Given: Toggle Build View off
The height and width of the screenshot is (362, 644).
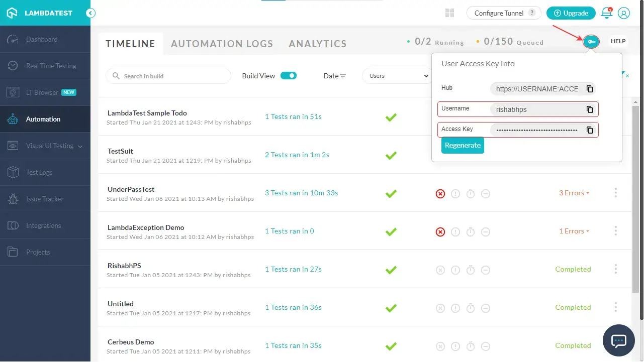Looking at the screenshot, I should tap(288, 75).
